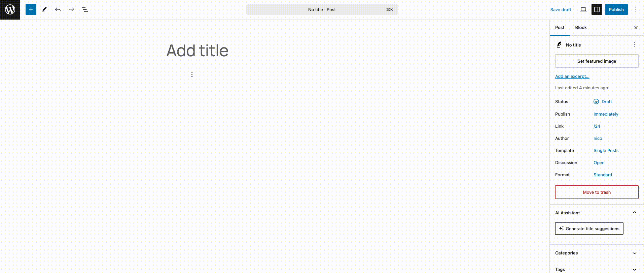The height and width of the screenshot is (273, 644).
Task: Expand the Tags panel
Action: point(597,269)
